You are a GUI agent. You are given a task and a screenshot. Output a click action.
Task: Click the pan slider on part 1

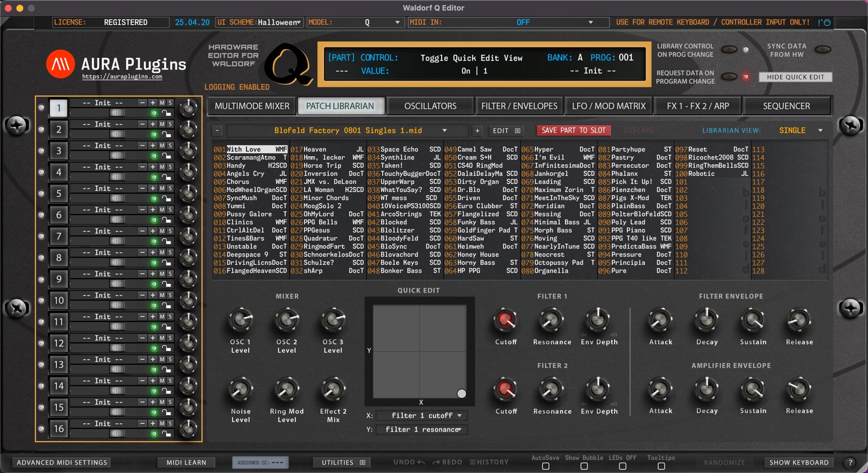pyautogui.click(x=117, y=113)
